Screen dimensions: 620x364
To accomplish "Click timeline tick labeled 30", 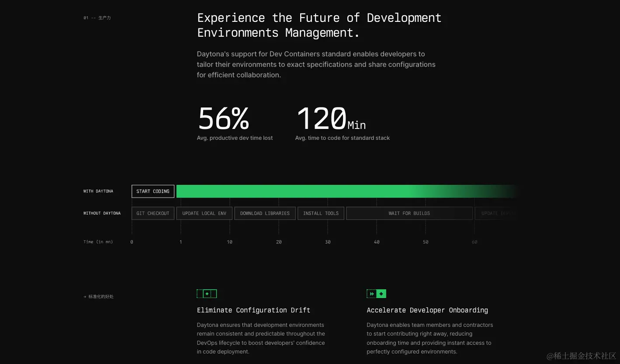I will (x=328, y=242).
